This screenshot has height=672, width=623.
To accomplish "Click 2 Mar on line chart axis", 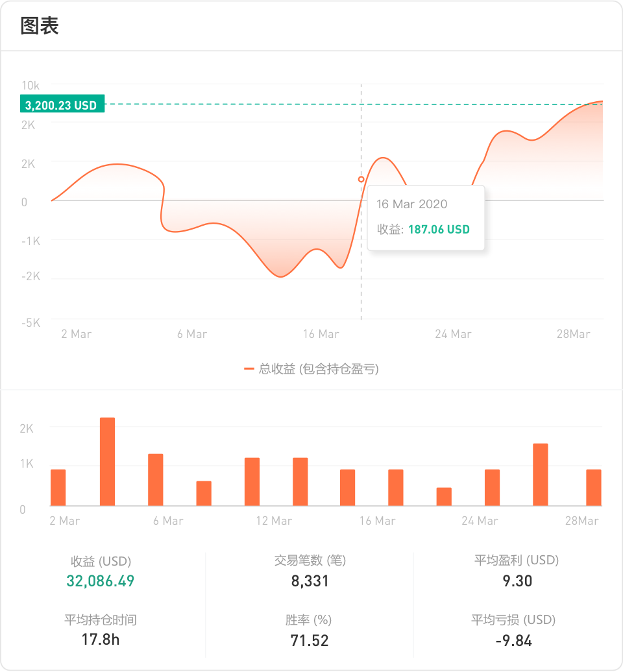I will (76, 334).
